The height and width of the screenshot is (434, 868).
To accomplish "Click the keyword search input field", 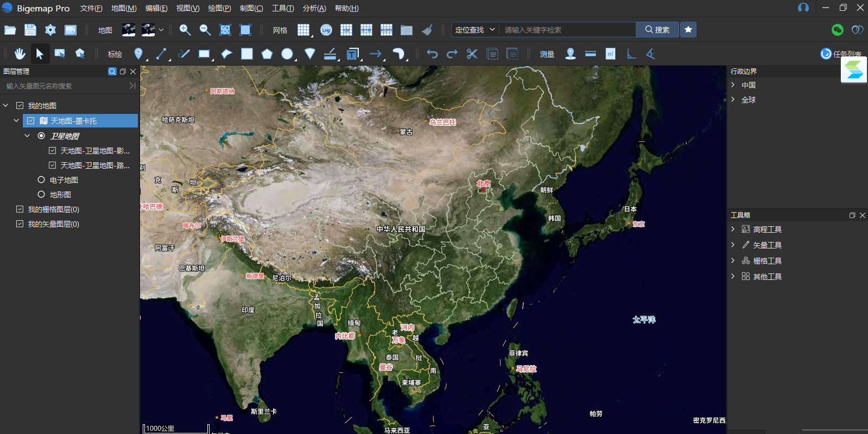I will [x=567, y=30].
